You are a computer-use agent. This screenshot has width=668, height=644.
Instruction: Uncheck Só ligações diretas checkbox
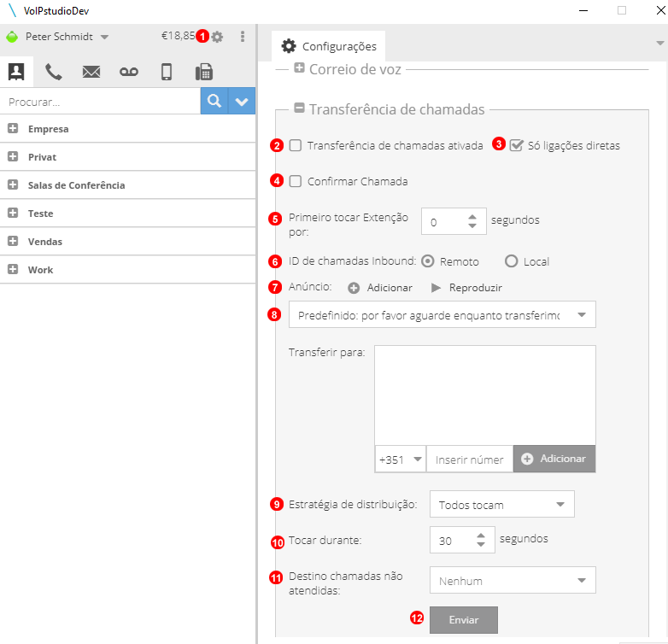coord(516,145)
